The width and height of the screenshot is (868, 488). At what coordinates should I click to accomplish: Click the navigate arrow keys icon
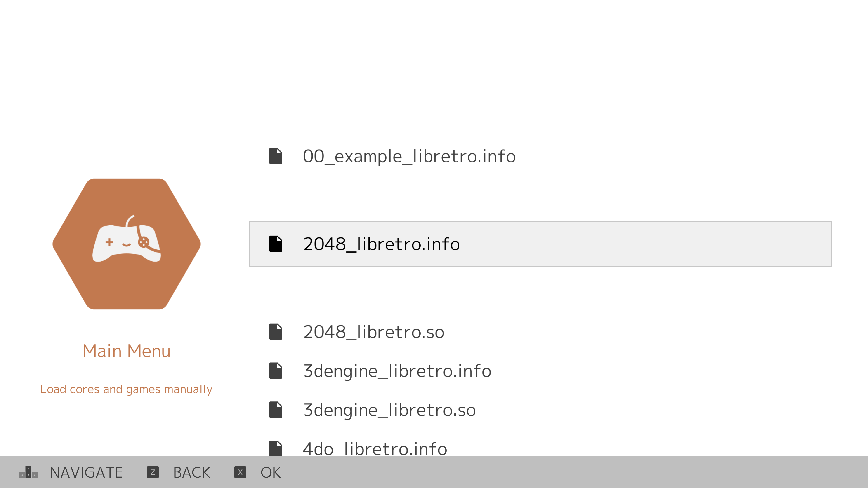(28, 472)
